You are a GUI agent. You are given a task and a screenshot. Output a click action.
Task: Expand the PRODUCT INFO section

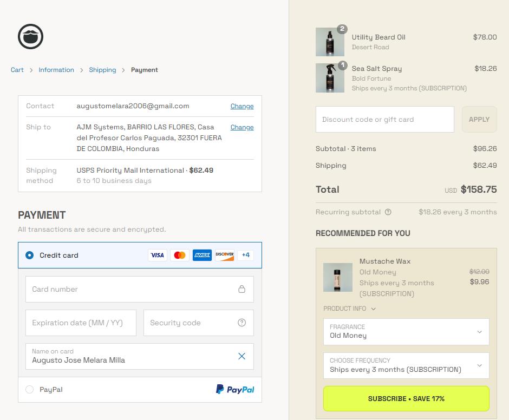pyautogui.click(x=349, y=309)
